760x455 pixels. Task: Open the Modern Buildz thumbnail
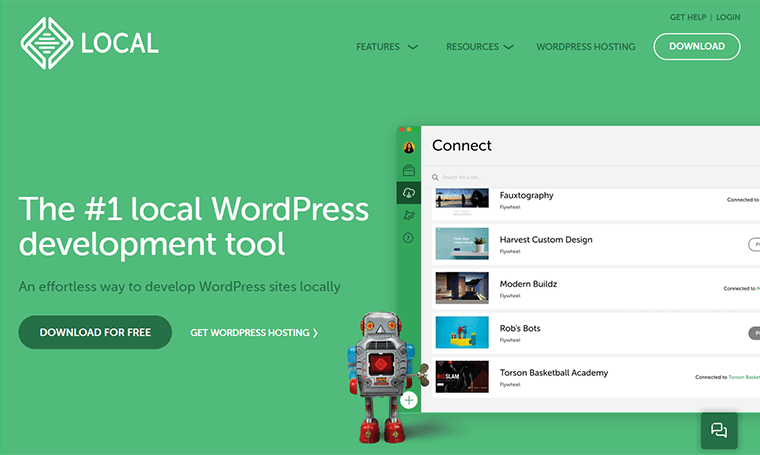point(462,288)
